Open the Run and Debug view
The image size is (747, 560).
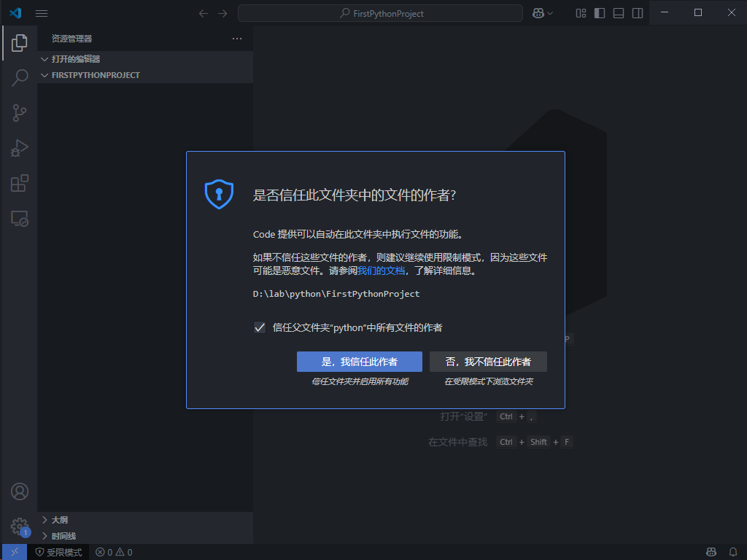pyautogui.click(x=19, y=147)
